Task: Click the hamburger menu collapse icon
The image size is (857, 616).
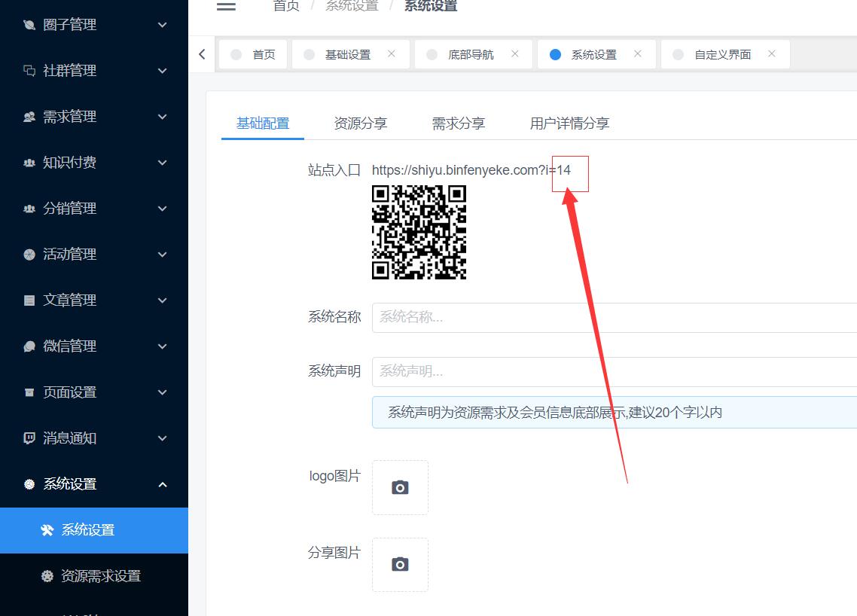Action: 226,7
